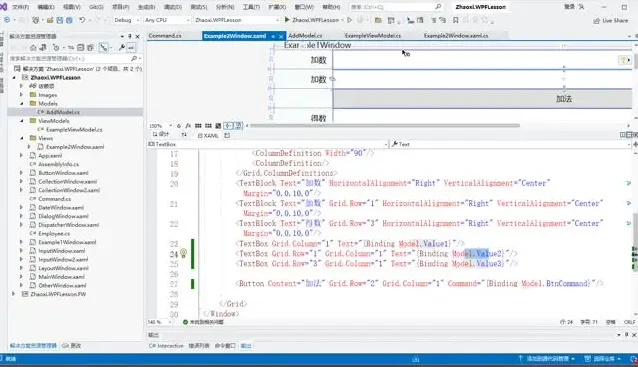The image size is (638, 367).
Task: Click the Git Changes tab at bottom
Action: (72, 345)
